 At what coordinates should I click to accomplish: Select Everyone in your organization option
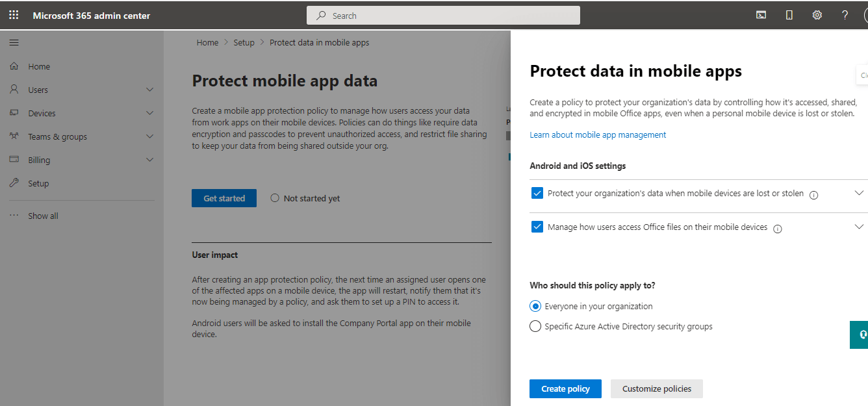click(535, 306)
